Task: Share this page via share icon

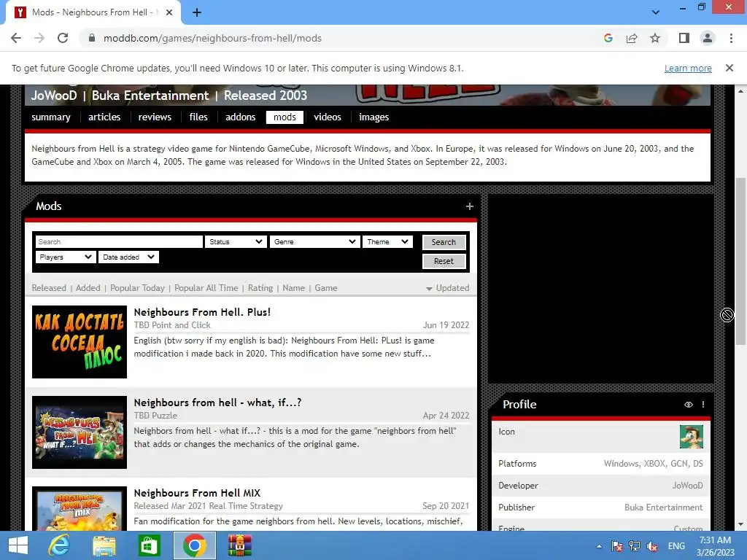Action: coord(632,38)
